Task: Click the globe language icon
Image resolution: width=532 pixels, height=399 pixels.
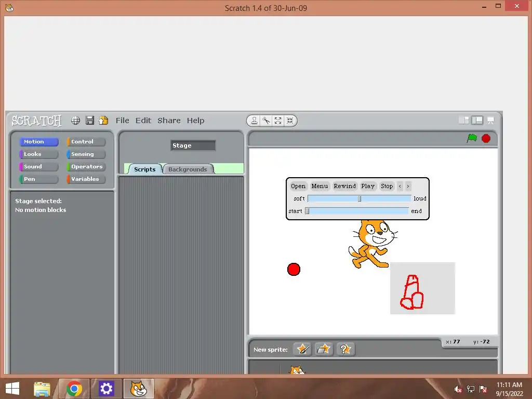Action: tap(75, 121)
